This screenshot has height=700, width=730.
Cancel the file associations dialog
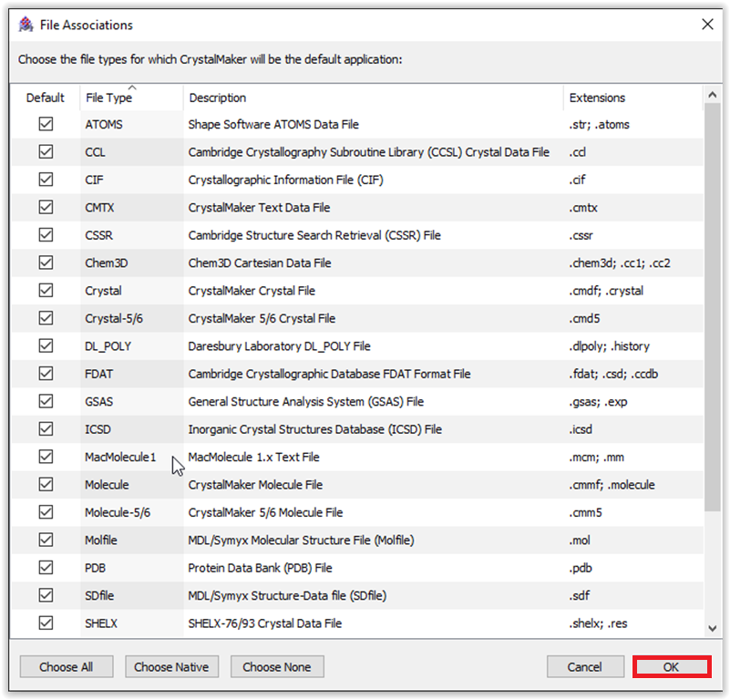pyautogui.click(x=584, y=666)
